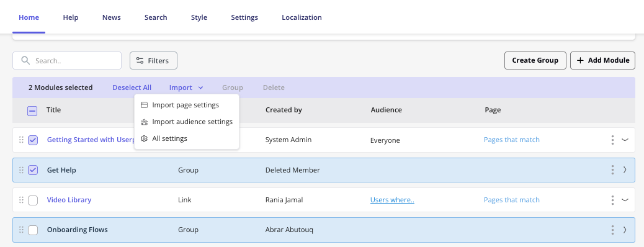Click the Everyone audience cell

385,140
